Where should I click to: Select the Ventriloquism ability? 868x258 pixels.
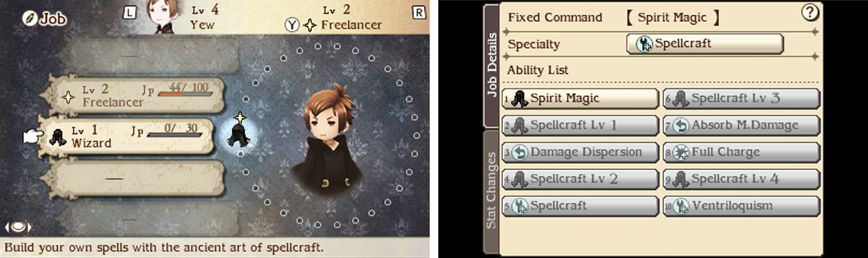tap(741, 206)
